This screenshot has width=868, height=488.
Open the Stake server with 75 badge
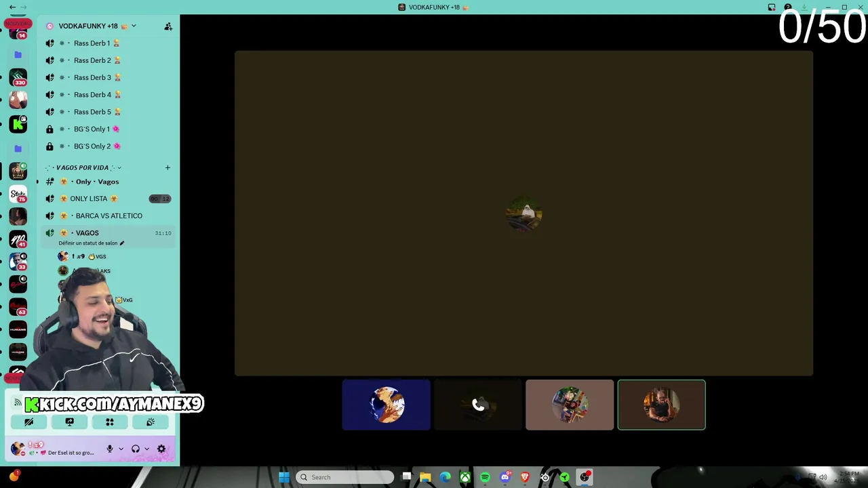coord(18,195)
